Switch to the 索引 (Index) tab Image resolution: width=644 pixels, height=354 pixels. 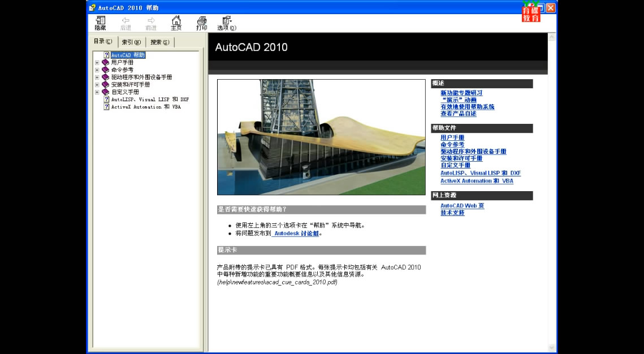point(131,42)
